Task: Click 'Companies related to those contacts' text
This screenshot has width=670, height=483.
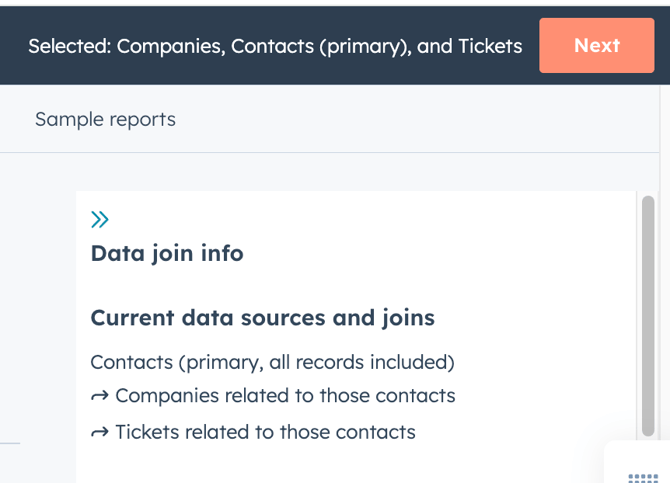Action: coord(285,396)
